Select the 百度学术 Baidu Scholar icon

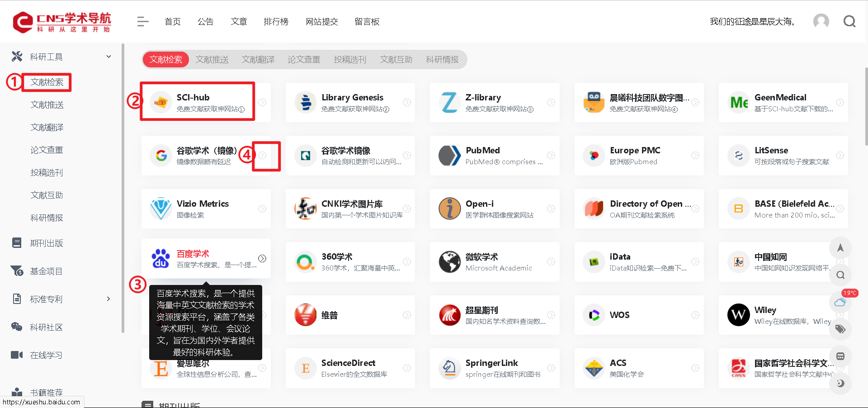coord(161,258)
